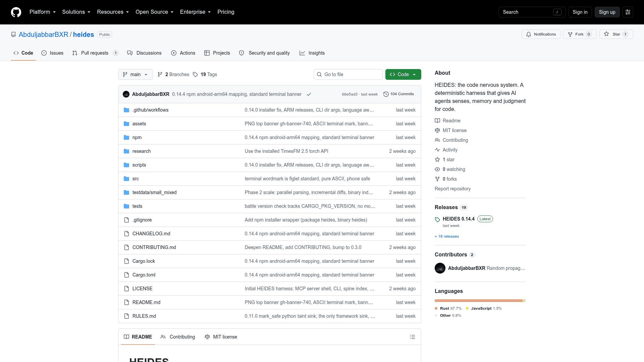Click the README.md file icon

[126, 302]
